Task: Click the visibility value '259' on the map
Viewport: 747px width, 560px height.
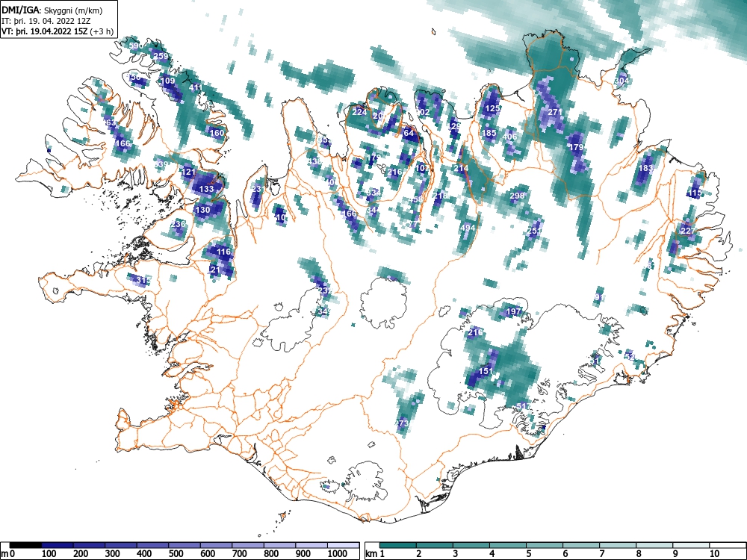Action: [x=161, y=56]
